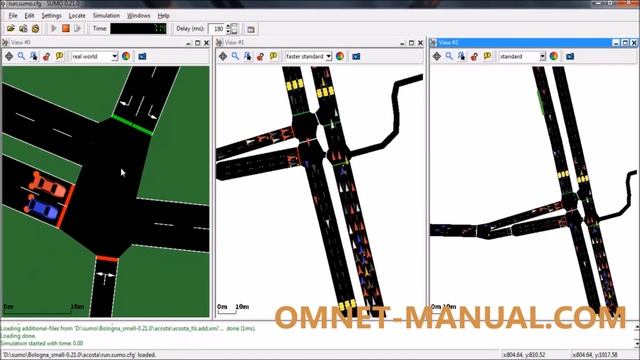The height and width of the screenshot is (360, 640).
Task: Click magnifier locate icon in View #1
Action: pos(235,56)
